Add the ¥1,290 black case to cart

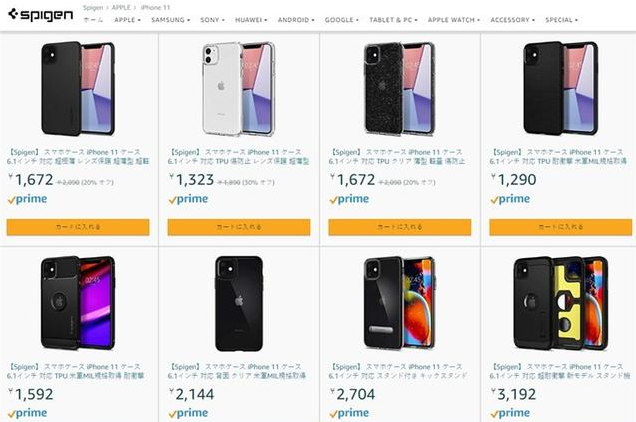pyautogui.click(x=561, y=227)
